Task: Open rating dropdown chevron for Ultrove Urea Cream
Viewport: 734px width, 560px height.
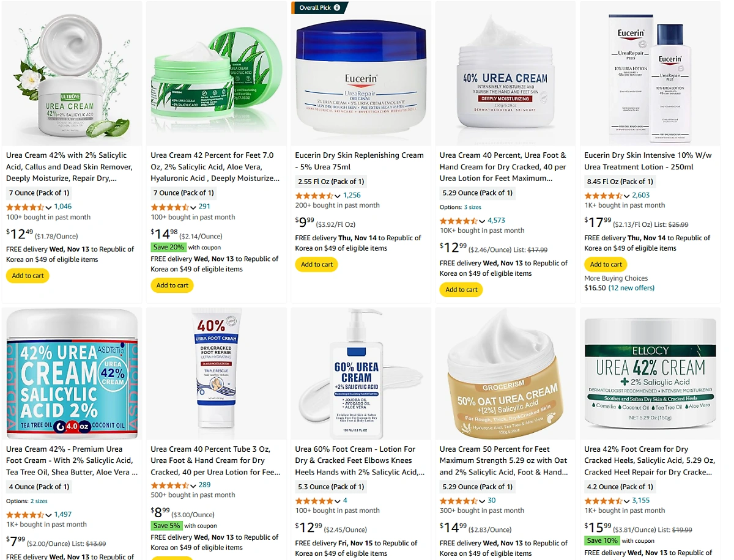Action: [x=49, y=207]
